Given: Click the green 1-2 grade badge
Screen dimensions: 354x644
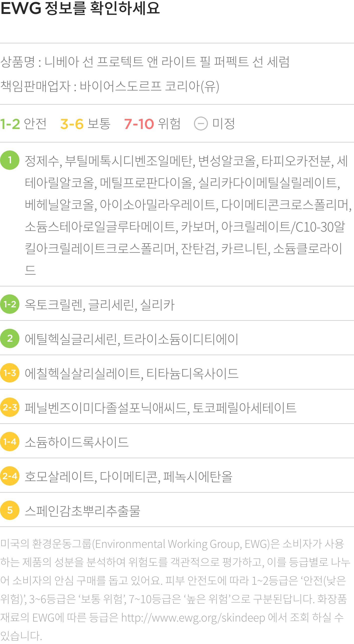Looking at the screenshot, I should coord(10,304).
